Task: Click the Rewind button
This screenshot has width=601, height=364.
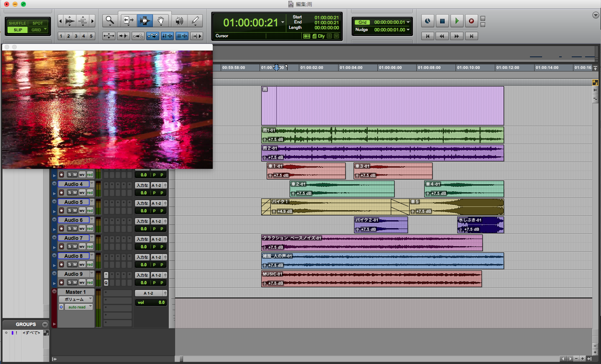Action: (x=442, y=36)
